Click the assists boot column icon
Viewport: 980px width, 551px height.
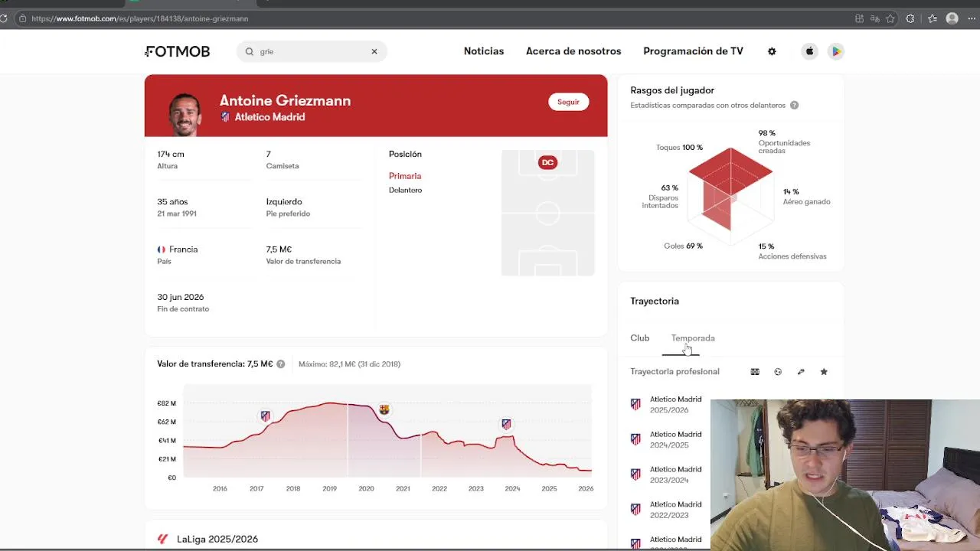tap(801, 372)
